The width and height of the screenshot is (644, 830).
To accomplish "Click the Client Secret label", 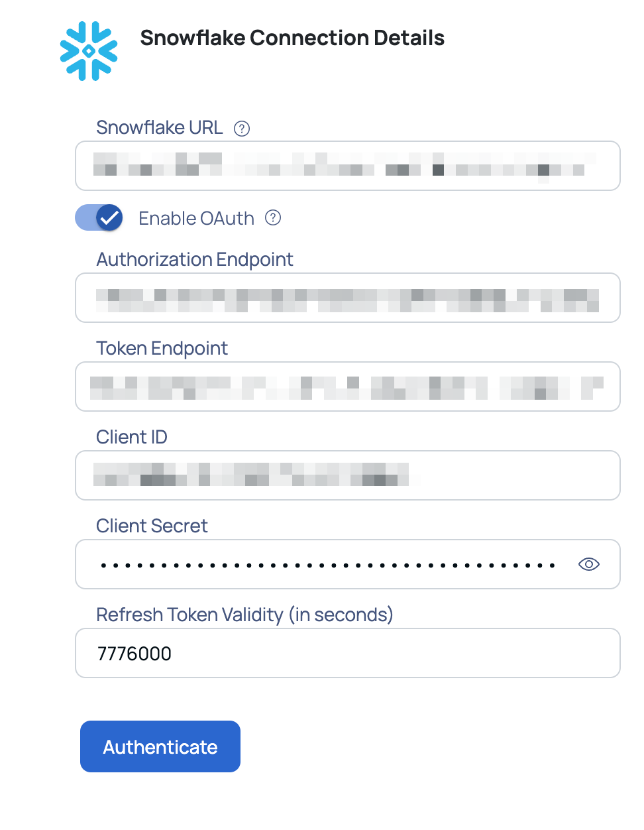I will (x=152, y=526).
